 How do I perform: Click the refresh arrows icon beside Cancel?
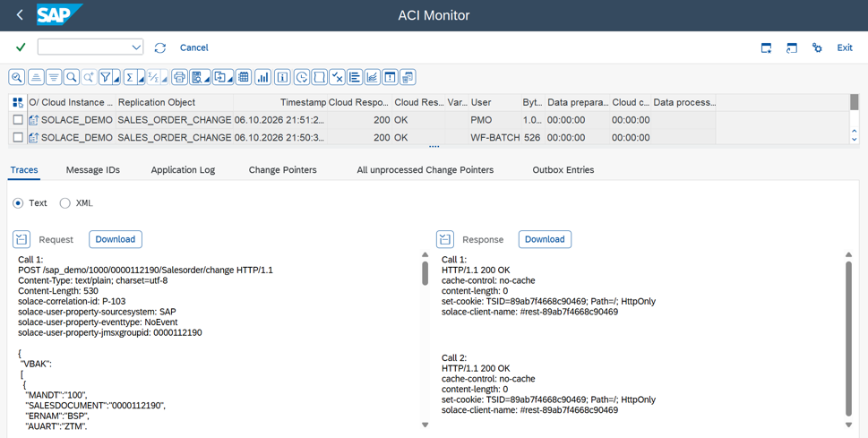coord(160,47)
